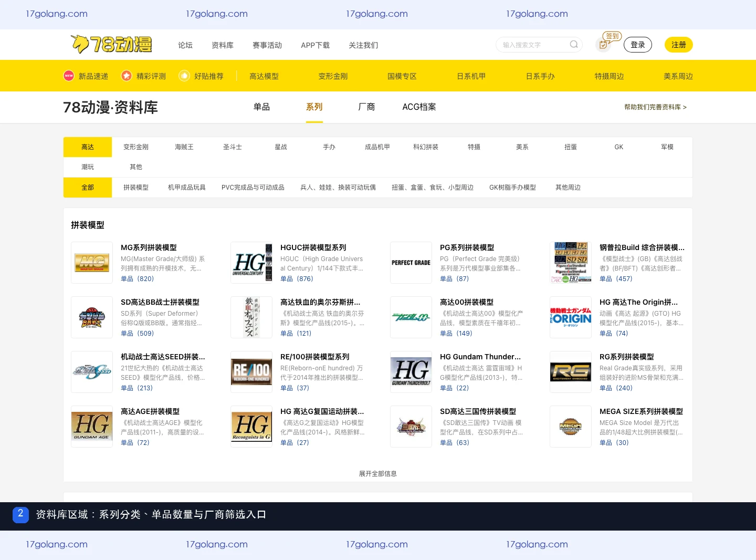Open the RG series logo thumbnail
Image resolution: width=756 pixels, height=560 pixels.
click(x=571, y=372)
